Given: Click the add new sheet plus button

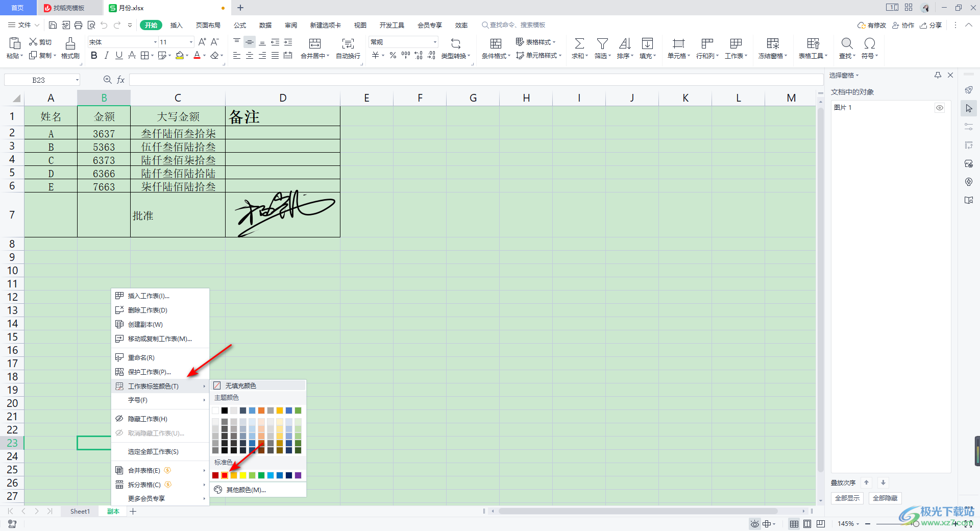Looking at the screenshot, I should (x=133, y=511).
